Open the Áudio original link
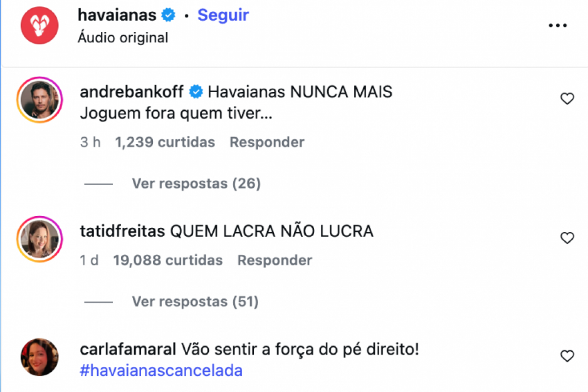The width and height of the screenshot is (588, 392). tap(122, 38)
